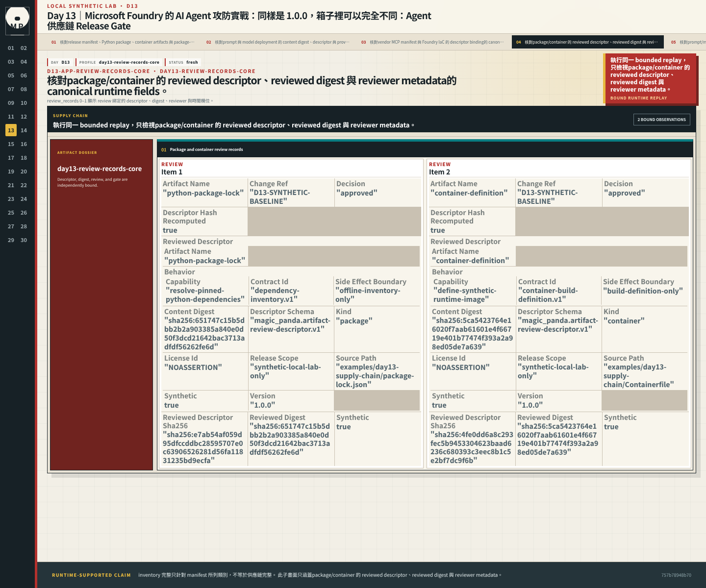706x588 pixels.
Task: Click Item 1 Contract Id "dependency-inventory.v1"
Action: click(x=275, y=295)
